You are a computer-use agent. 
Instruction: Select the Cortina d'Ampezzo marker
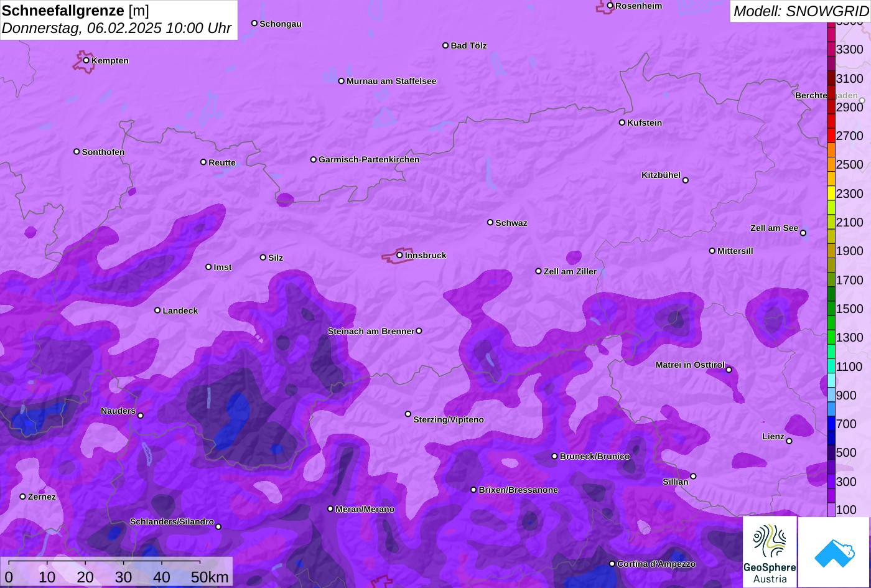tap(612, 564)
